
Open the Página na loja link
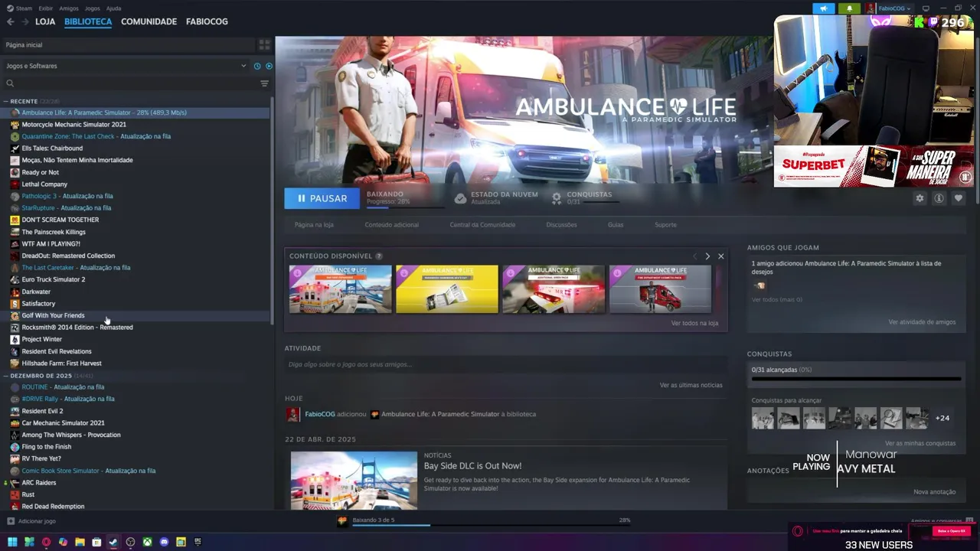(x=314, y=225)
